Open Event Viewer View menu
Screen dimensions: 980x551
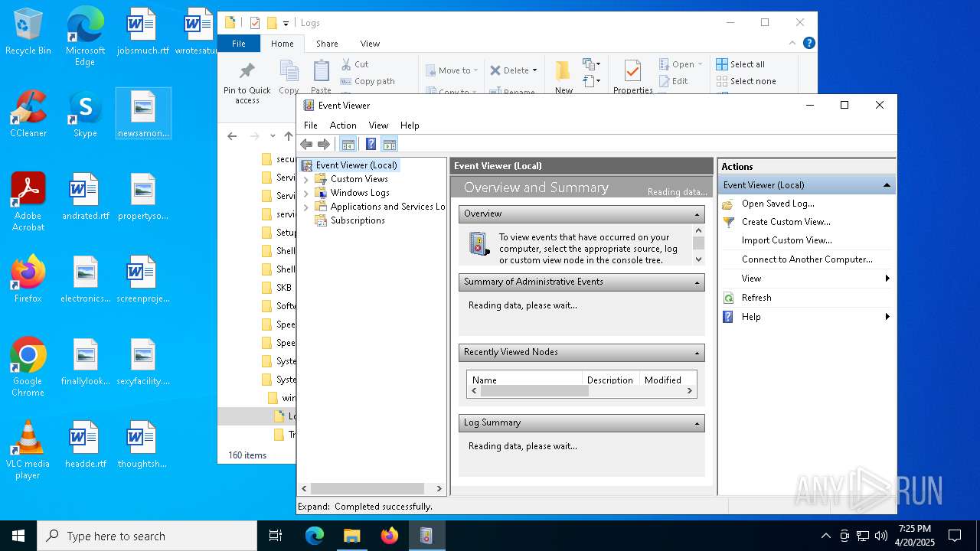click(378, 126)
